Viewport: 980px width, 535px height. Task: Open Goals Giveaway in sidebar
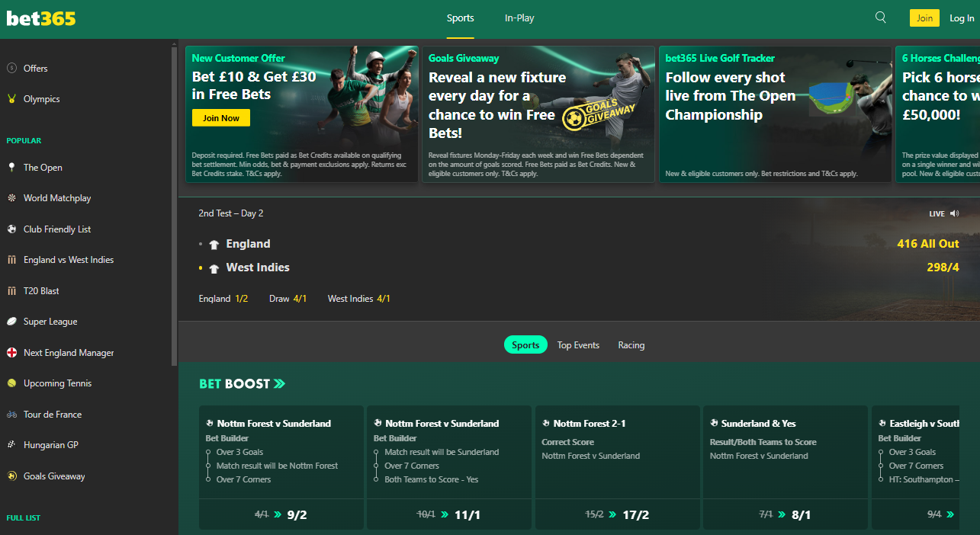54,476
